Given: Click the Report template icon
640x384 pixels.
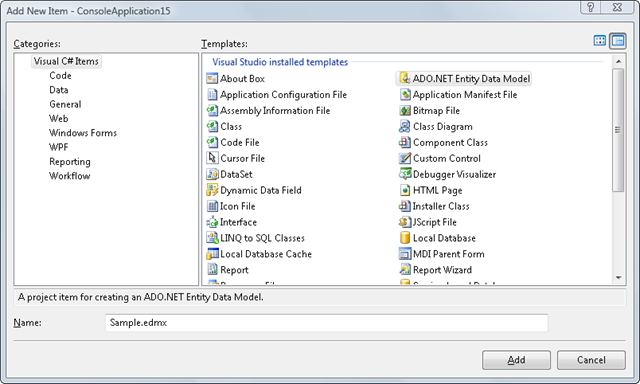Looking at the screenshot, I should pyautogui.click(x=212, y=269).
